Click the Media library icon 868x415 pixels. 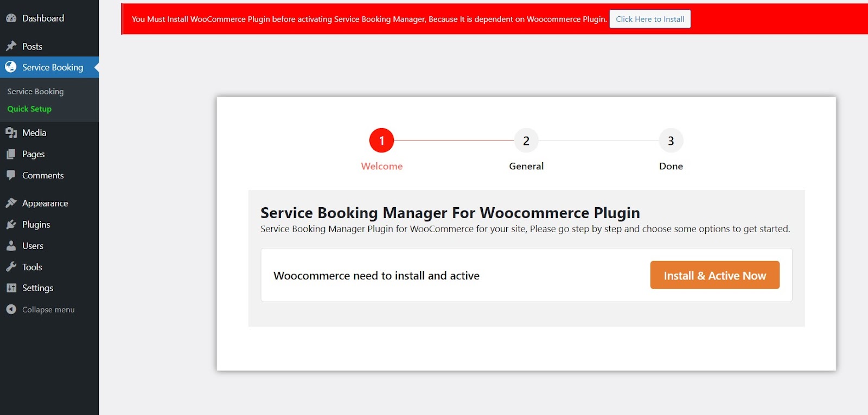11,132
